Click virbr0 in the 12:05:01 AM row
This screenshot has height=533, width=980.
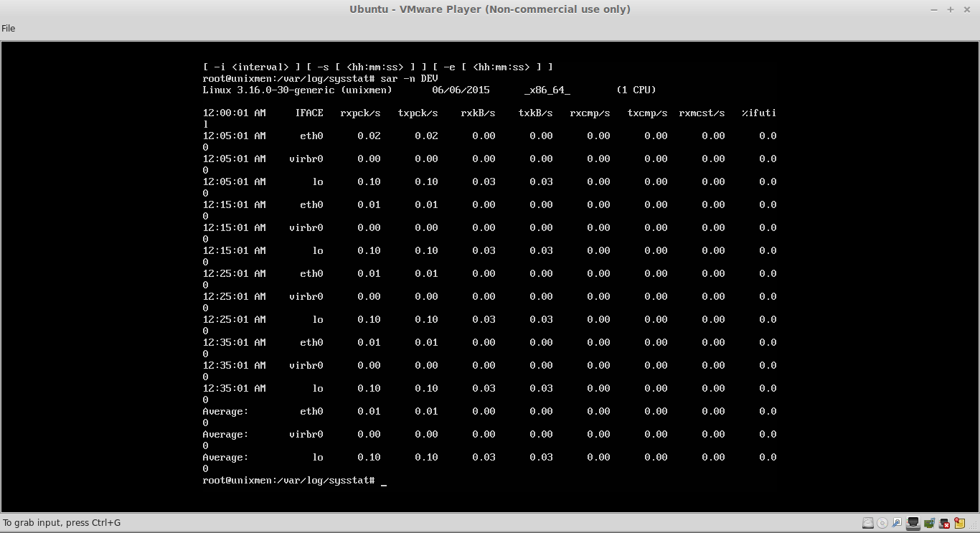pyautogui.click(x=306, y=159)
